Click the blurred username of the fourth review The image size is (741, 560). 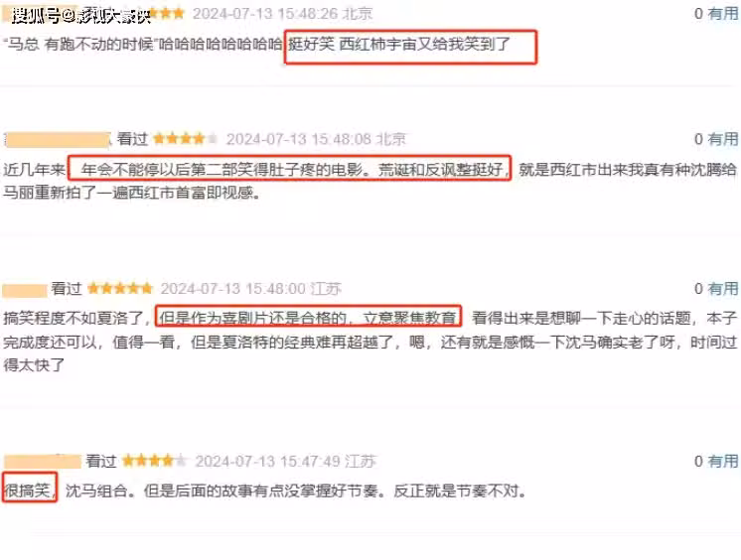tap(43, 462)
